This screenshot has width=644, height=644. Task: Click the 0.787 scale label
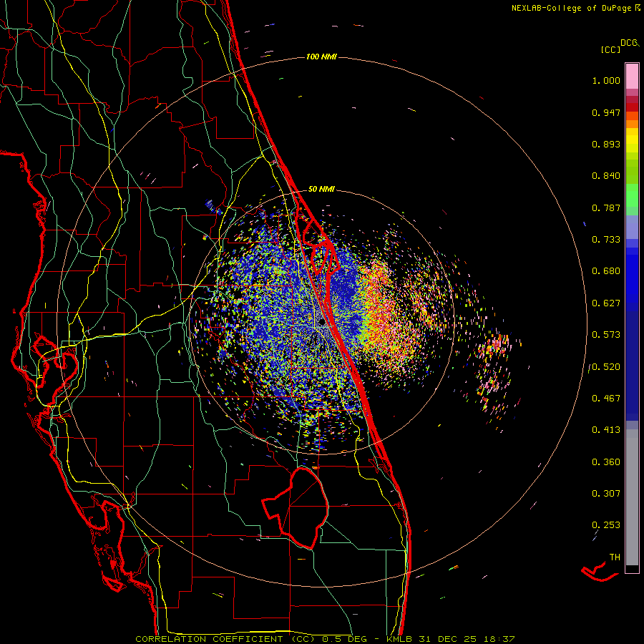(x=606, y=208)
